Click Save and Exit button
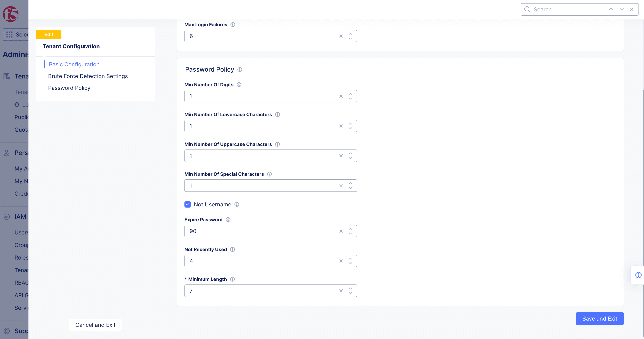Screen dimensions: 644x339 tap(599, 319)
